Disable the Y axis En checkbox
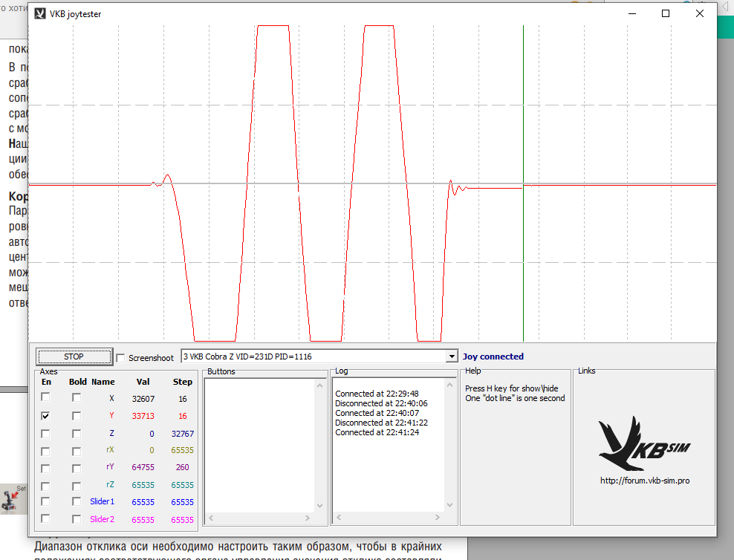Image resolution: width=734 pixels, height=560 pixels. point(45,415)
